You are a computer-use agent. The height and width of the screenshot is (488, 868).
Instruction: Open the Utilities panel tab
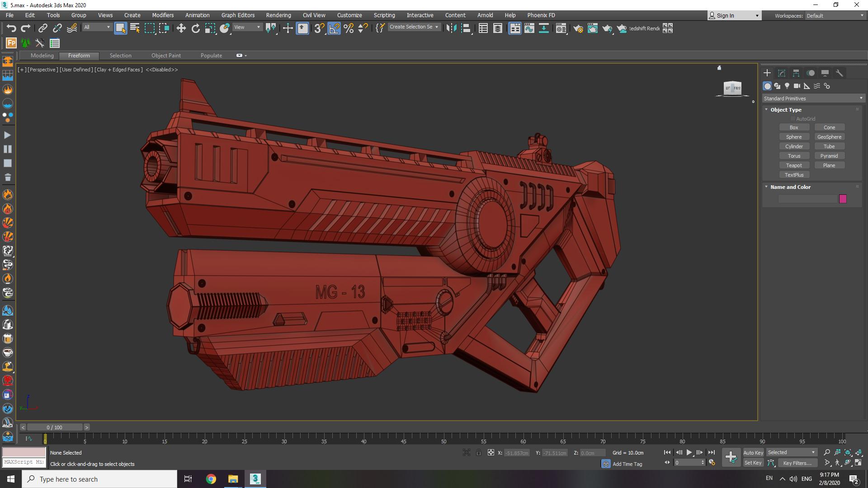point(840,73)
